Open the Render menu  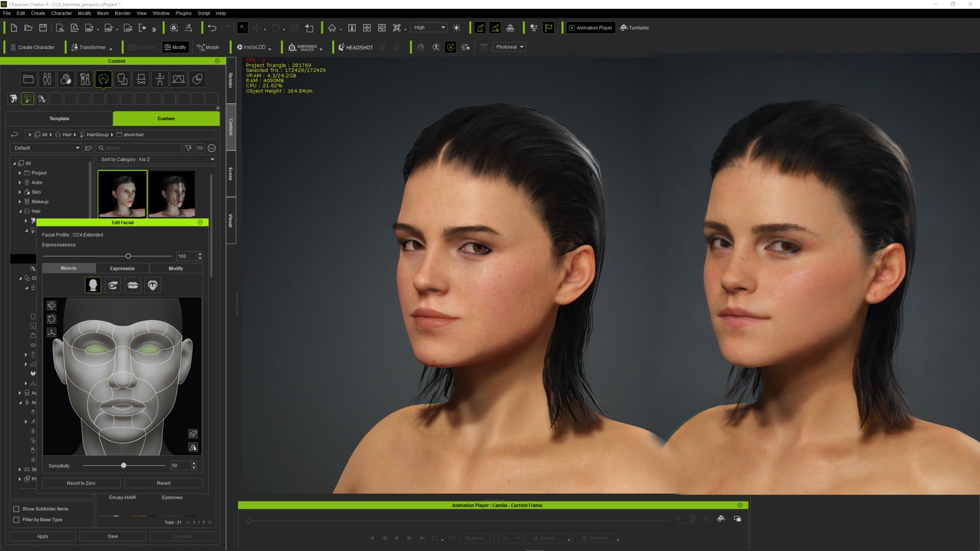[122, 13]
